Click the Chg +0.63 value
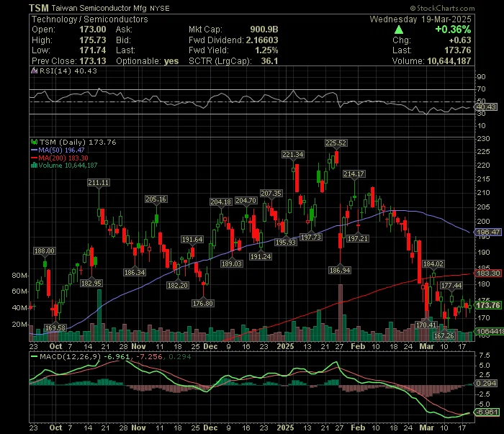This screenshot has height=434, width=504. (460, 40)
